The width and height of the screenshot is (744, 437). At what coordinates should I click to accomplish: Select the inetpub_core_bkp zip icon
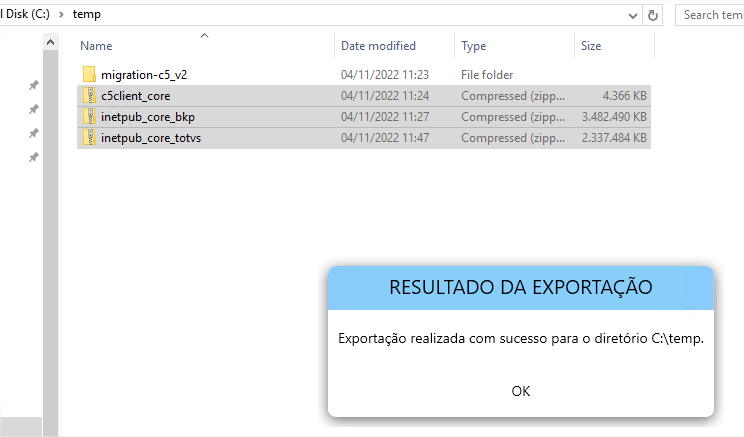[x=89, y=117]
